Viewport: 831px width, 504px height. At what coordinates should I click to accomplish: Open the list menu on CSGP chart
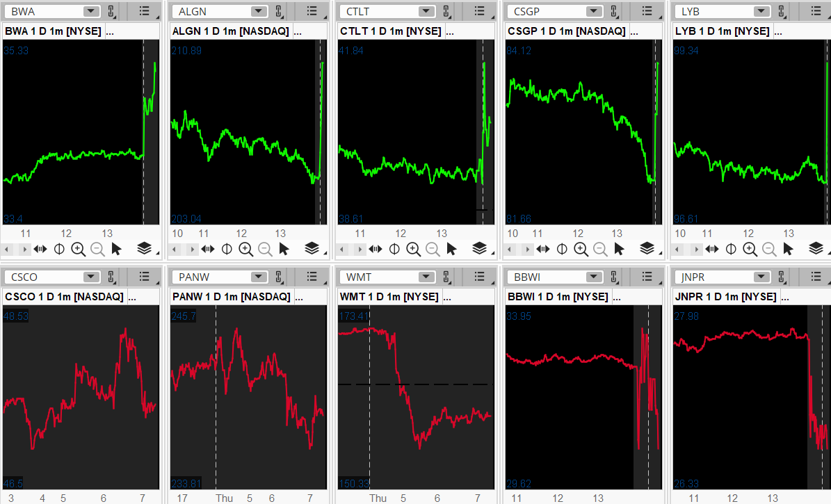(x=647, y=11)
